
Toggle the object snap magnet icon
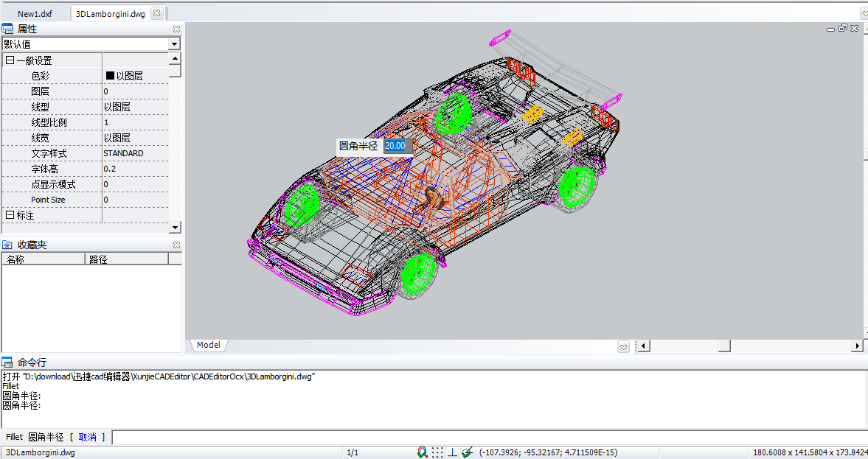tap(423, 452)
